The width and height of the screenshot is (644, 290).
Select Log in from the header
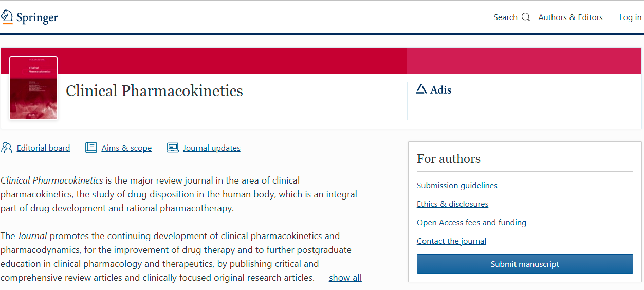coord(630,17)
